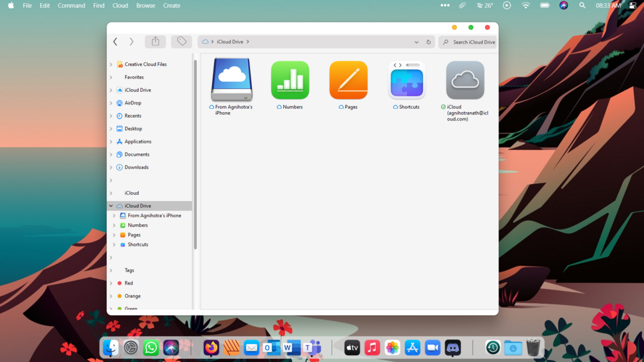The image size is (644, 362).
Task: Open Finder from the dock
Action: 110,348
